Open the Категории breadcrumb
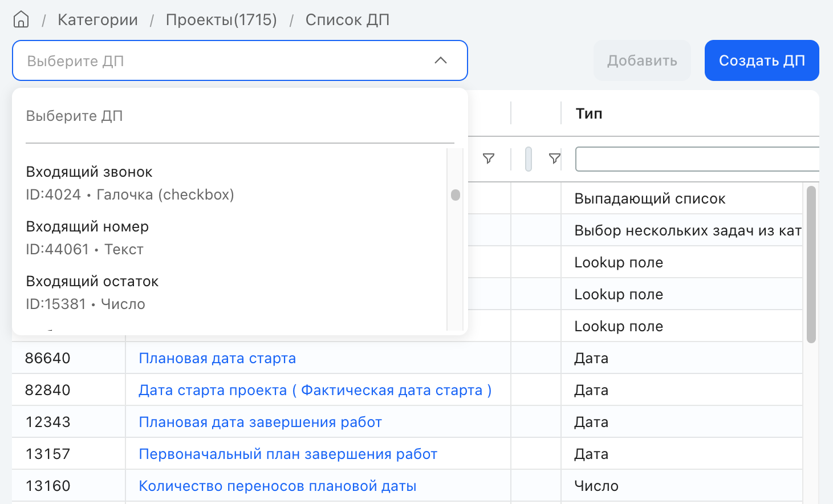Image resolution: width=833 pixels, height=504 pixels. (x=97, y=20)
